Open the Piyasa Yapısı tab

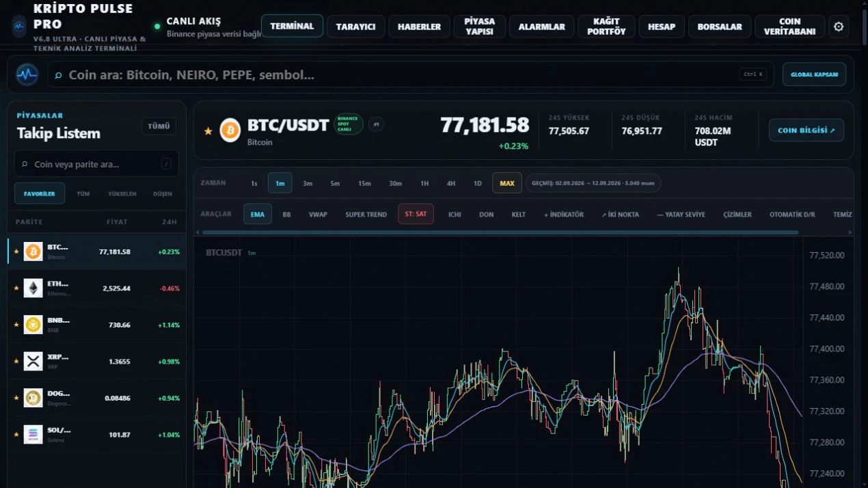pos(479,27)
